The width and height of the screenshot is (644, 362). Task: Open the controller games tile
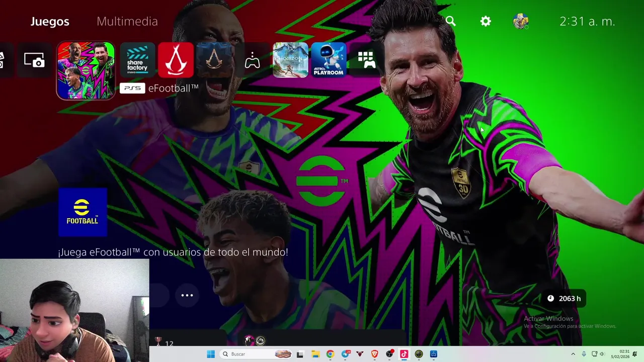point(252,61)
